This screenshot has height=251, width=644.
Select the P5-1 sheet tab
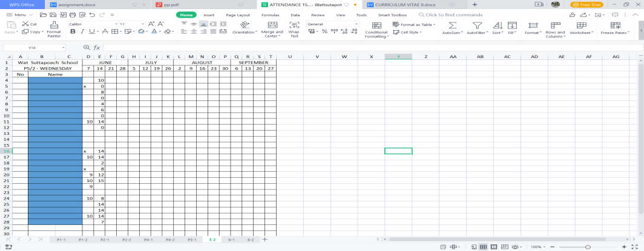[x=192, y=239]
